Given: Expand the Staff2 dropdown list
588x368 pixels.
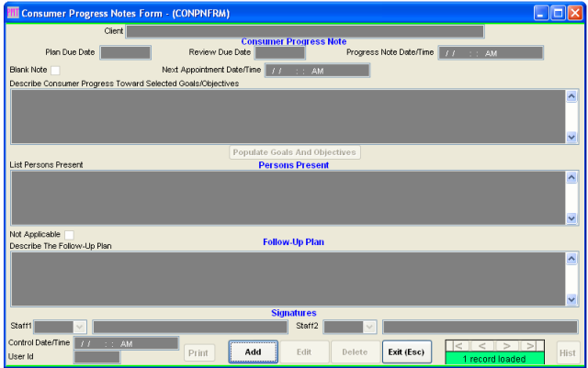Looking at the screenshot, I should click(368, 326).
